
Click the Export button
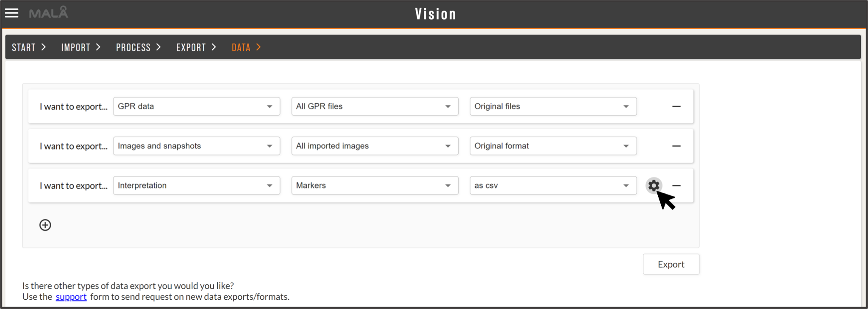[671, 264]
